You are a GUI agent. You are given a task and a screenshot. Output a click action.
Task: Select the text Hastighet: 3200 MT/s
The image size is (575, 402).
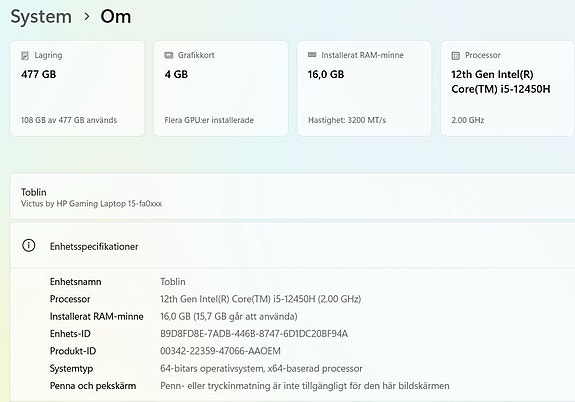347,120
